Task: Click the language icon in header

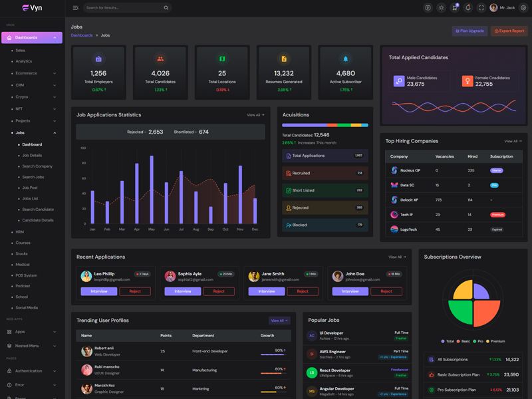Action: pos(428,8)
